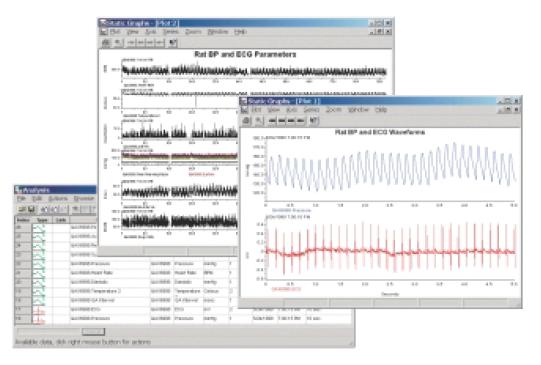
Task: Click the magnifier zoom icon in Plot 1 toolbar
Action: pyautogui.click(x=258, y=120)
